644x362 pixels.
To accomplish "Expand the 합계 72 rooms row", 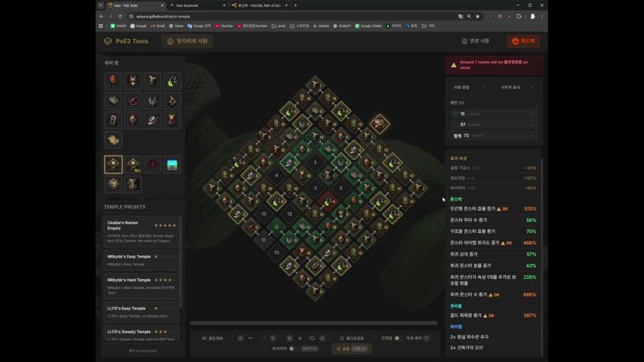I will click(x=492, y=136).
